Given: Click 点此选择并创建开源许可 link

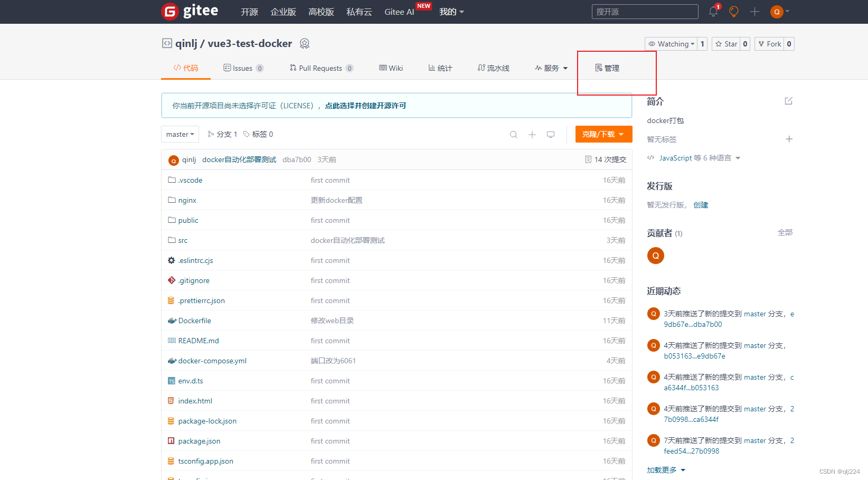Looking at the screenshot, I should (x=365, y=106).
